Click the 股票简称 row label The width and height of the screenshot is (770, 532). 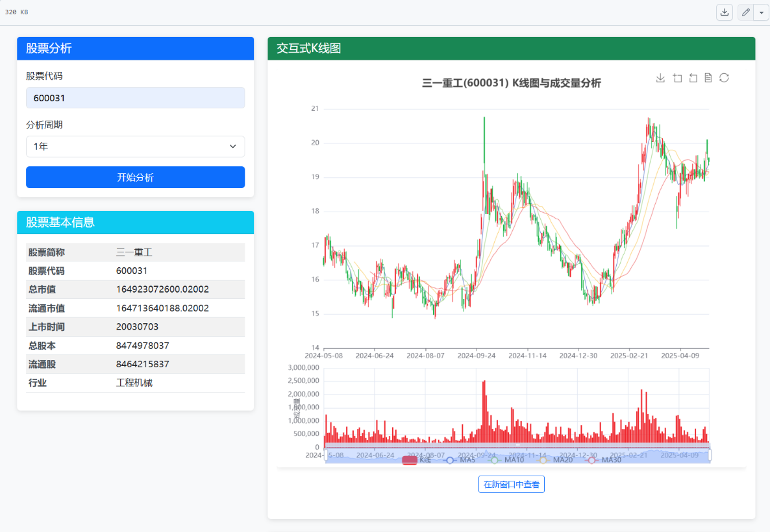click(x=47, y=252)
